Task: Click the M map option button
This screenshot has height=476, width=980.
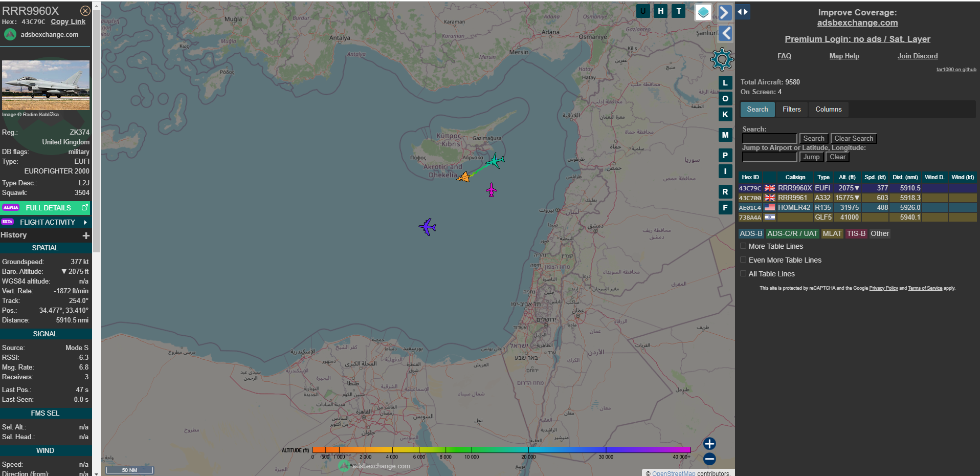Action: 725,135
